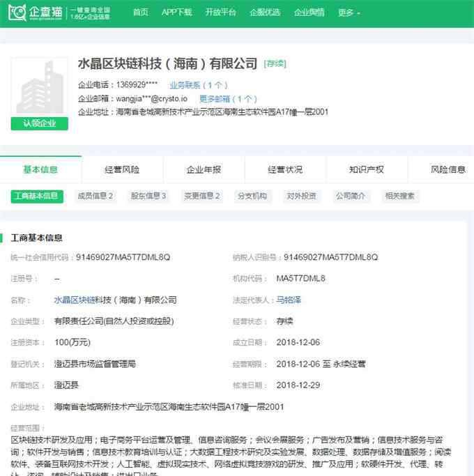The width and height of the screenshot is (474, 476).
Task: Click the email wangjia***@crysto.io
Action: (151, 99)
